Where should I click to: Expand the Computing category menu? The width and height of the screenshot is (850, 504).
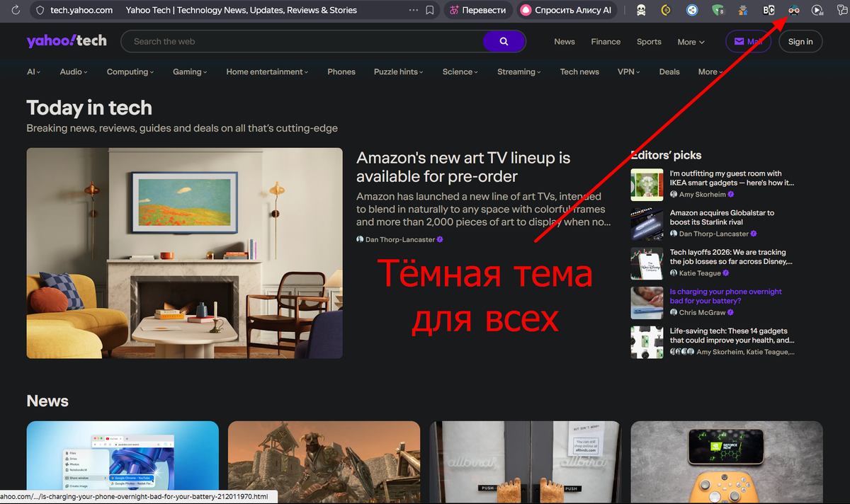pyautogui.click(x=130, y=71)
